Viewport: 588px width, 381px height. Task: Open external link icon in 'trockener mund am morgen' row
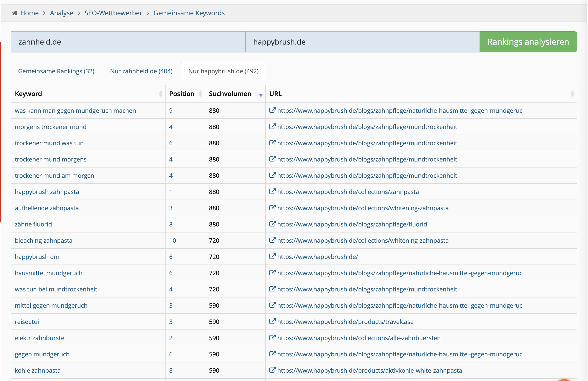pyautogui.click(x=272, y=175)
